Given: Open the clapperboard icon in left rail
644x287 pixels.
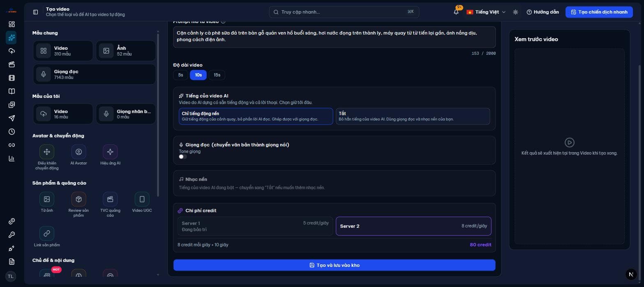Looking at the screenshot, I should 11,65.
